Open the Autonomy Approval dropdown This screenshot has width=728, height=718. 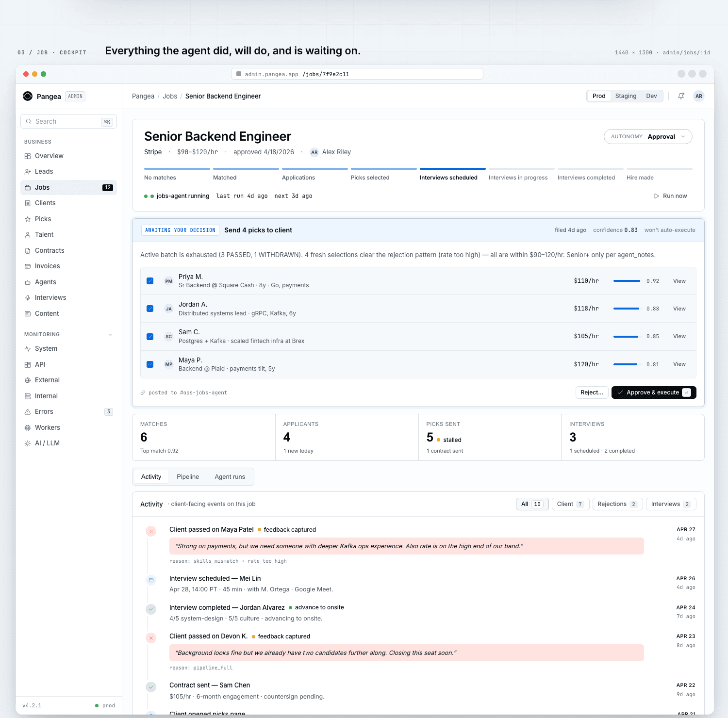point(648,137)
